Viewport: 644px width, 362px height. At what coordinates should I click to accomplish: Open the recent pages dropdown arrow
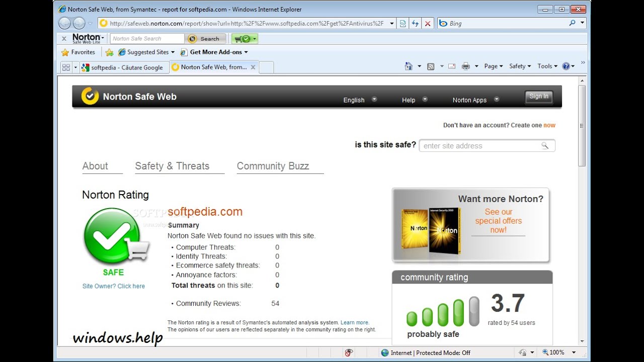click(91, 23)
